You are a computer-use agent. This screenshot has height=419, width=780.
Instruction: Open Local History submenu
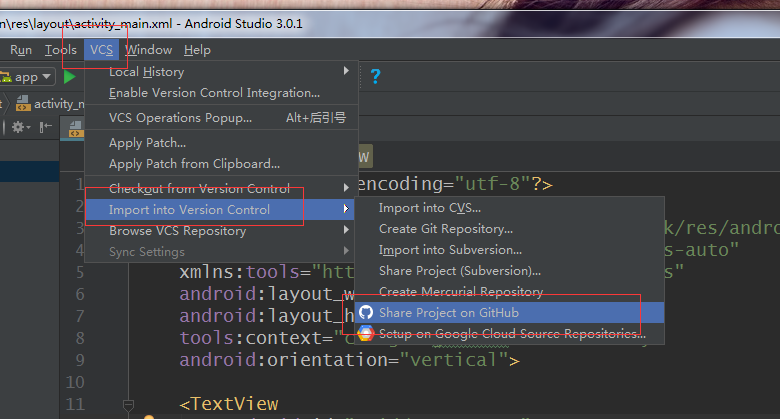(221, 72)
